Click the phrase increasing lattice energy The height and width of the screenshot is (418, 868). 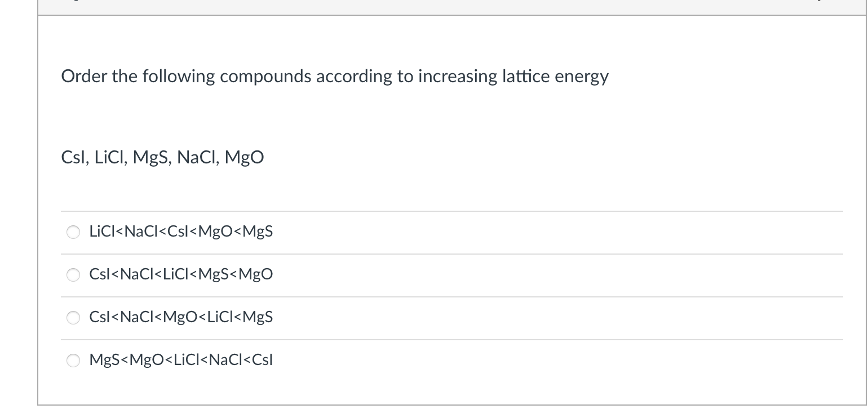(x=513, y=76)
